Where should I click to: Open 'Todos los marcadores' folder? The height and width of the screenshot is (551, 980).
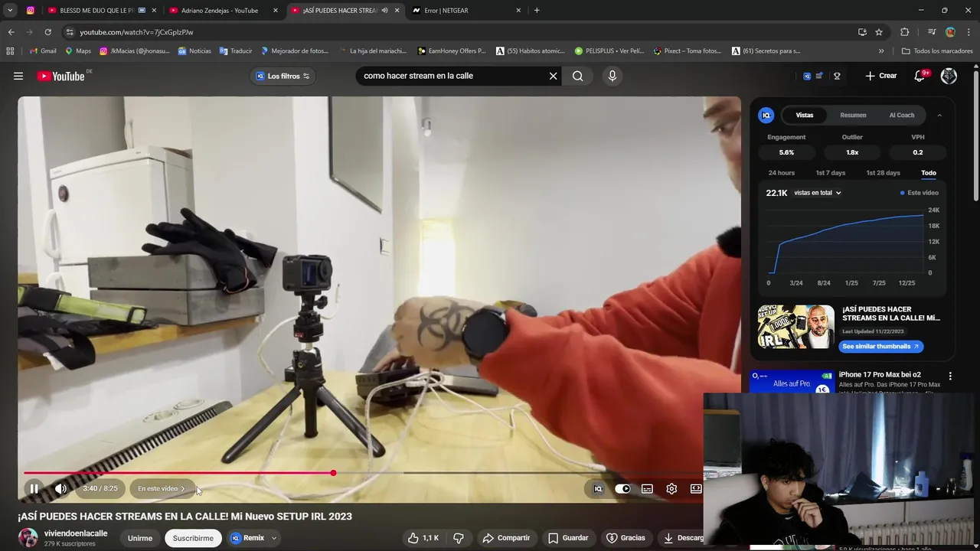coord(937,51)
